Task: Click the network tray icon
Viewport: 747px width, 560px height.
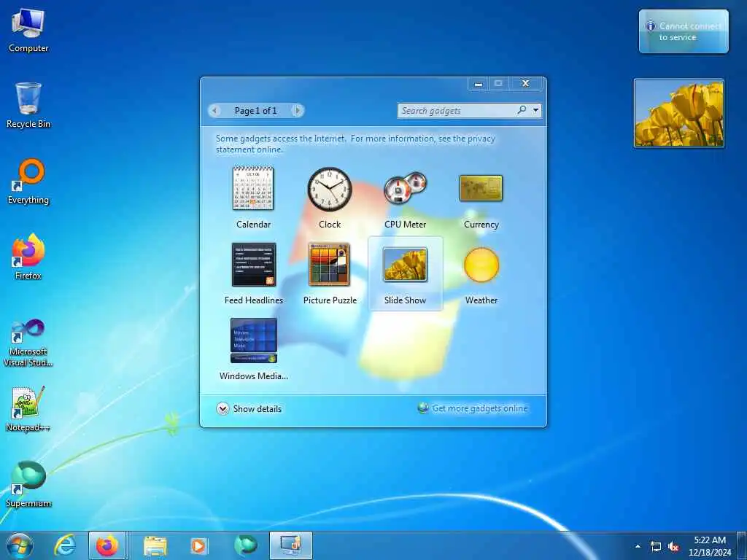Action: point(656,547)
